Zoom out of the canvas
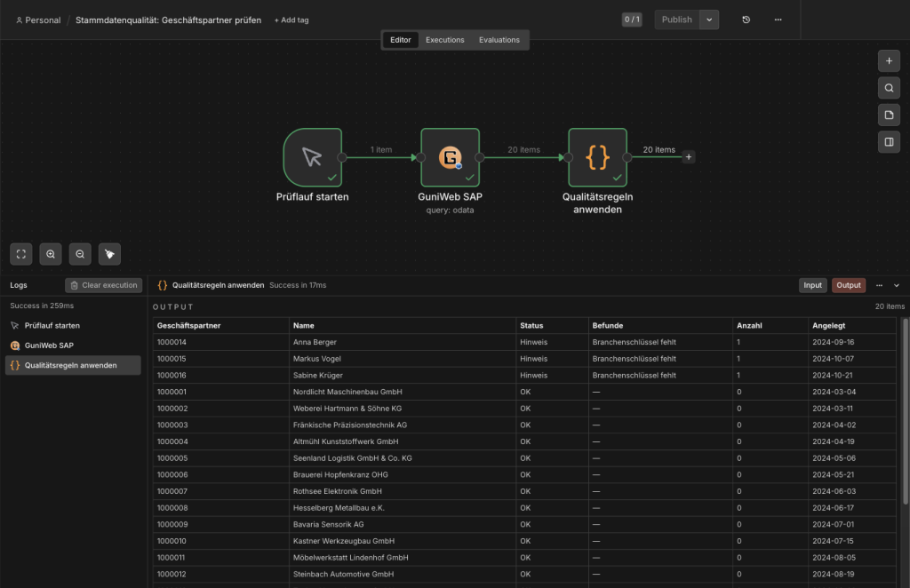The image size is (910, 588). (x=80, y=254)
